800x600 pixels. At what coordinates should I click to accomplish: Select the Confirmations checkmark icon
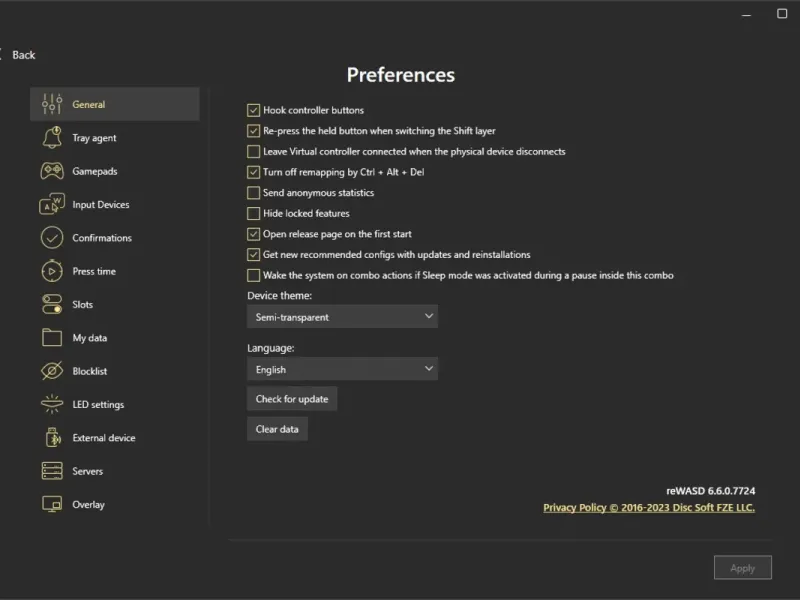tap(52, 238)
